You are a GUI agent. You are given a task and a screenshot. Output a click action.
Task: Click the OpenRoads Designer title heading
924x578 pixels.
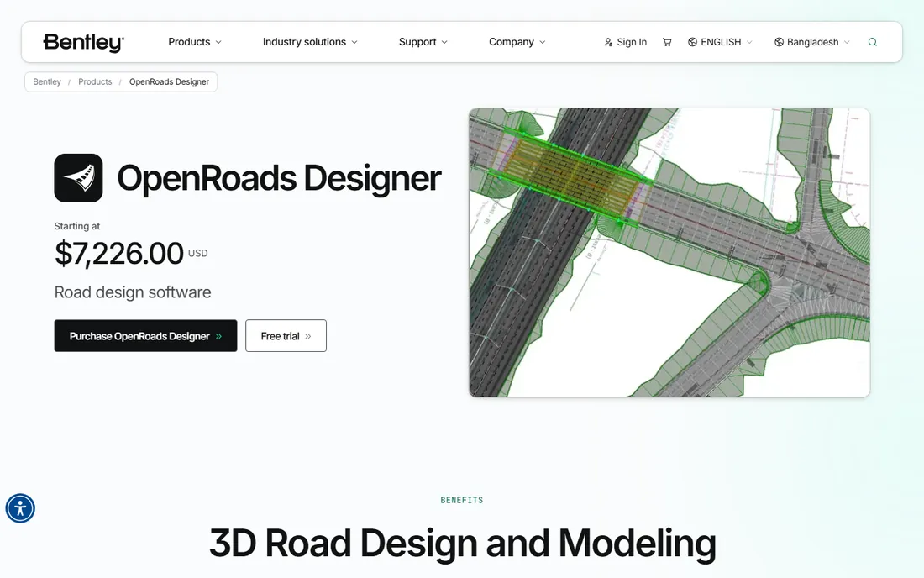[280, 178]
